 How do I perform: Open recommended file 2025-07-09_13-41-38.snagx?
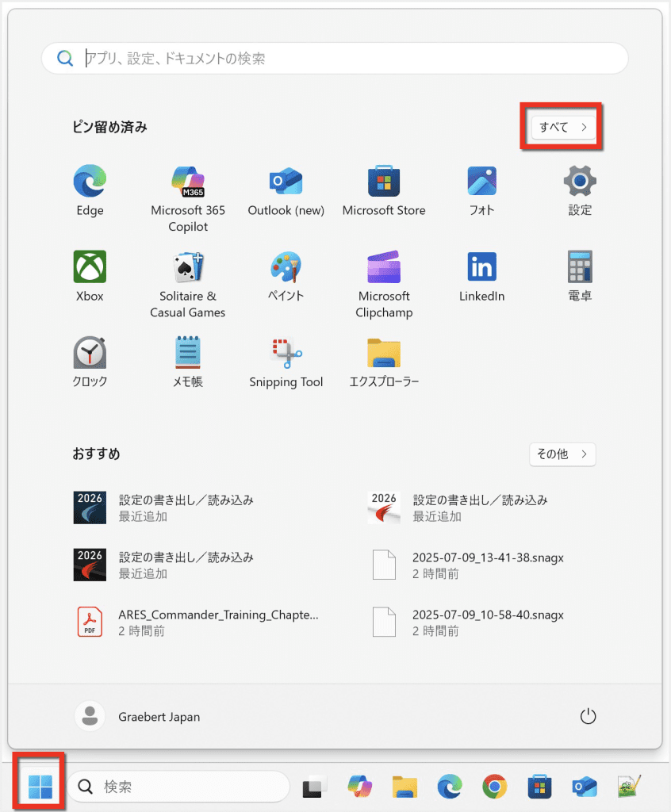coord(469,565)
